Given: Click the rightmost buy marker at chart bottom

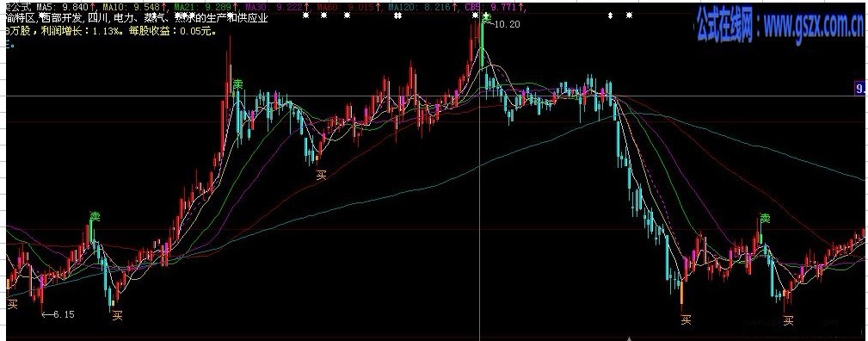Looking at the screenshot, I should click(788, 320).
